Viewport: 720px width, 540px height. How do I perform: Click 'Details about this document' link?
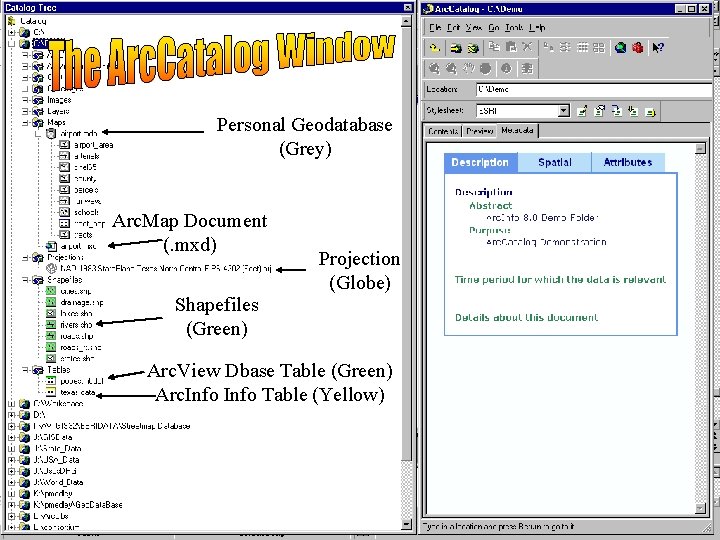526,317
